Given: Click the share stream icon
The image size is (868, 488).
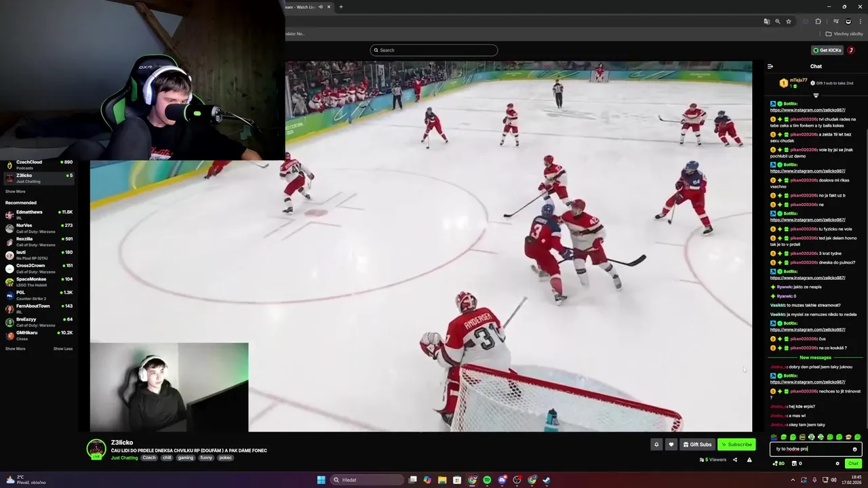Looking at the screenshot, I should click(x=734, y=460).
